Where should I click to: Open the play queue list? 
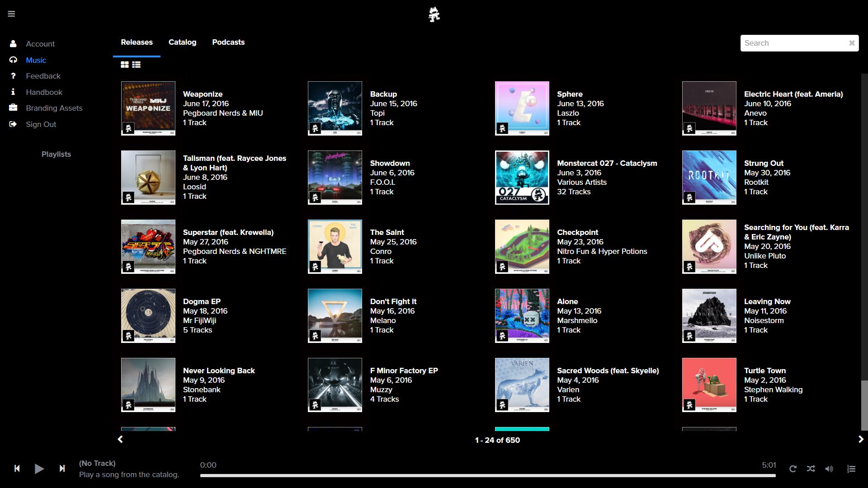(851, 469)
